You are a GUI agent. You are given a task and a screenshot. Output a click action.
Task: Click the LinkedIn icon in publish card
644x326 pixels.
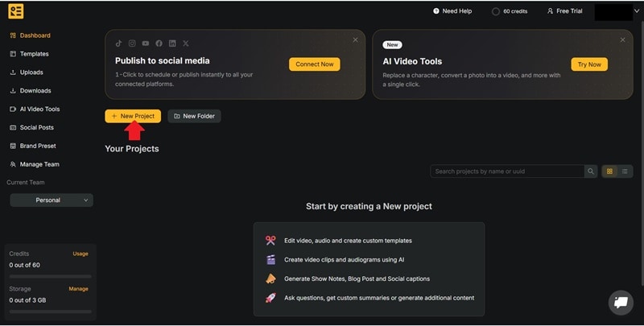click(x=172, y=43)
